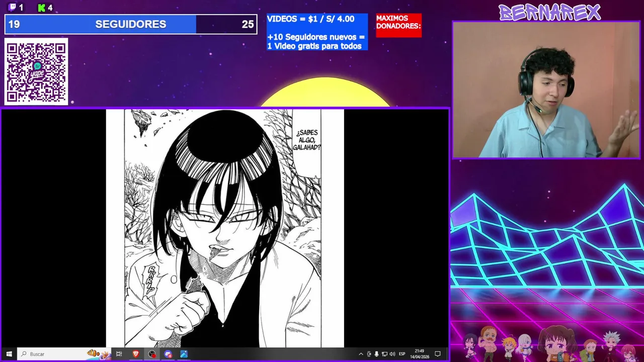Image resolution: width=644 pixels, height=362 pixels.
Task: Click the 'VIDEOS = $1 / S/ 4.00' text
Action: [x=310, y=19]
